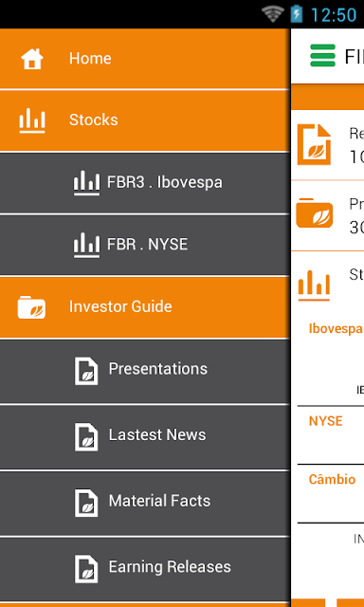
Task: Go to the Home menu item
Action: 145,59
